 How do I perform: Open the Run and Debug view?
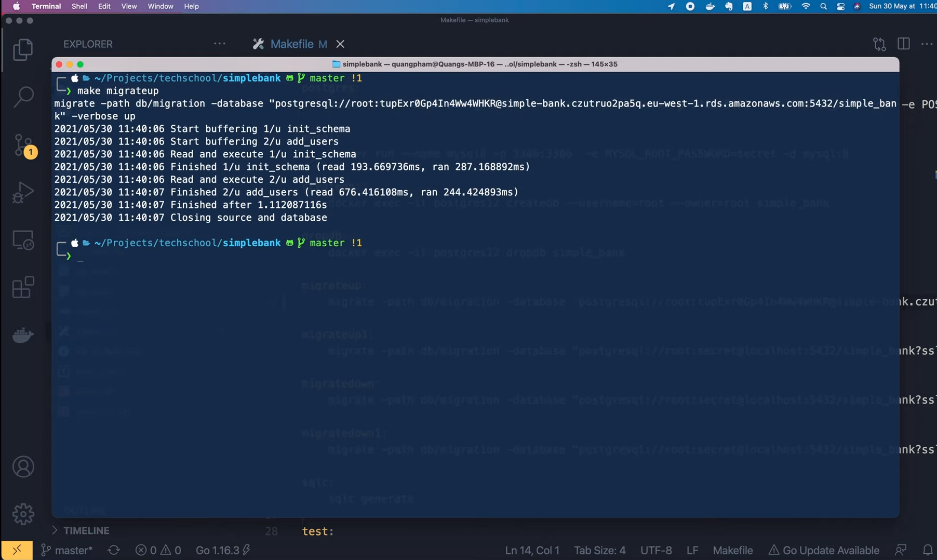23,192
